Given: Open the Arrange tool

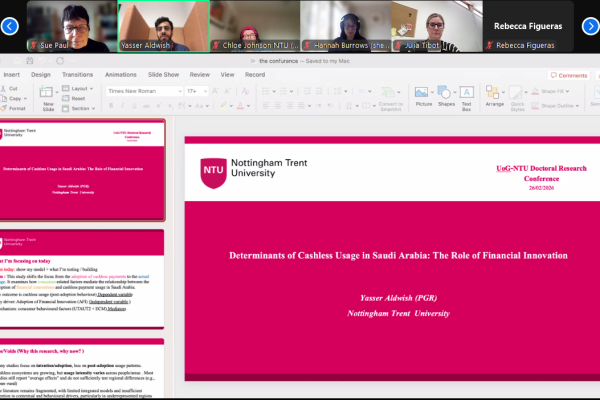Looking at the screenshot, I should 494,96.
